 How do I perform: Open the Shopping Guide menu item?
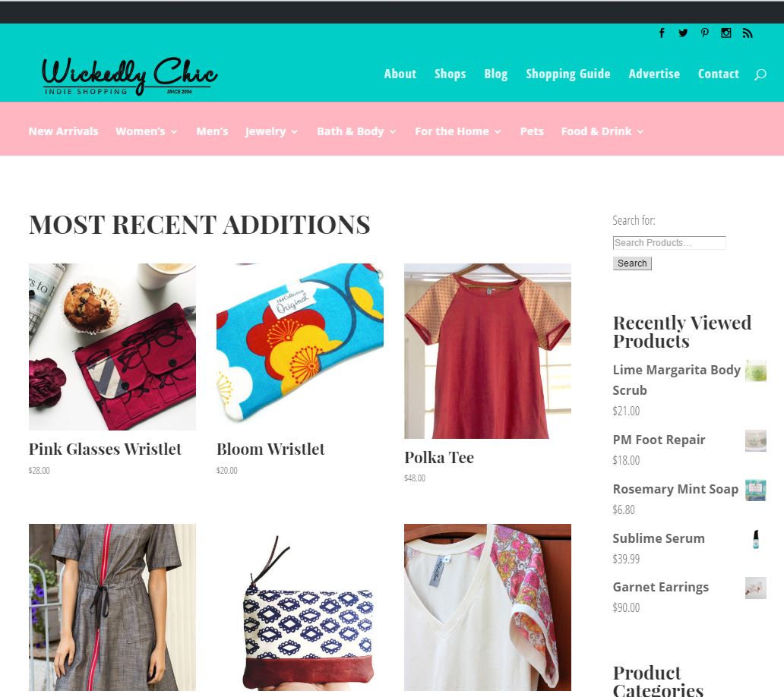coord(568,74)
